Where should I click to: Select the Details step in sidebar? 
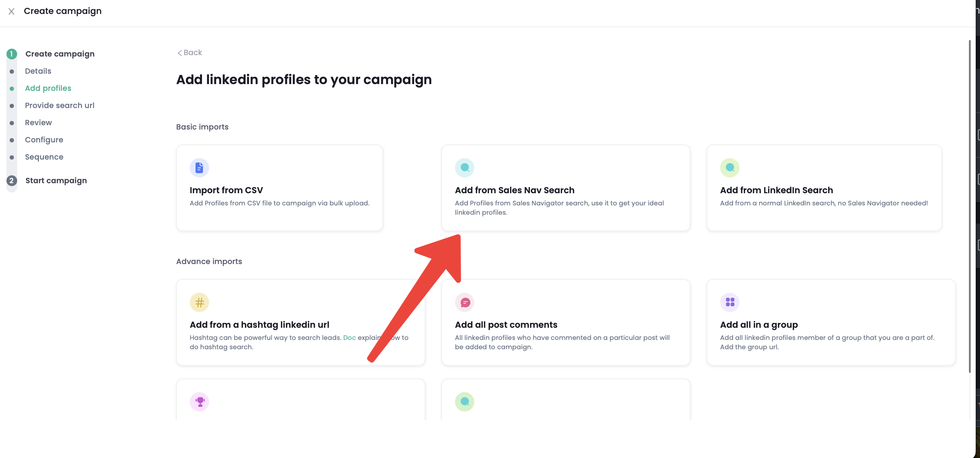38,71
